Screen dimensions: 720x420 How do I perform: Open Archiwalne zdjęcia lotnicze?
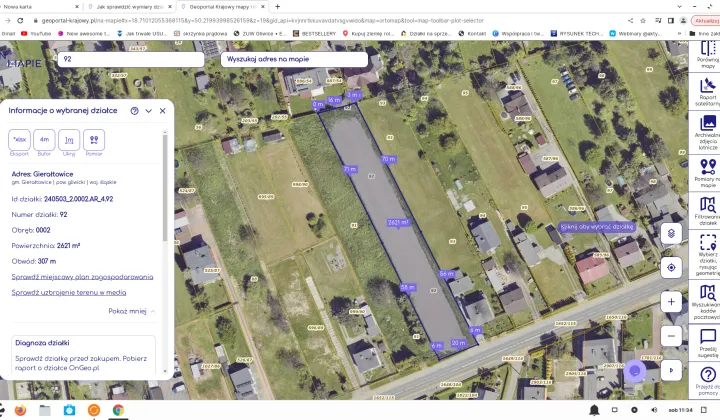(x=708, y=132)
